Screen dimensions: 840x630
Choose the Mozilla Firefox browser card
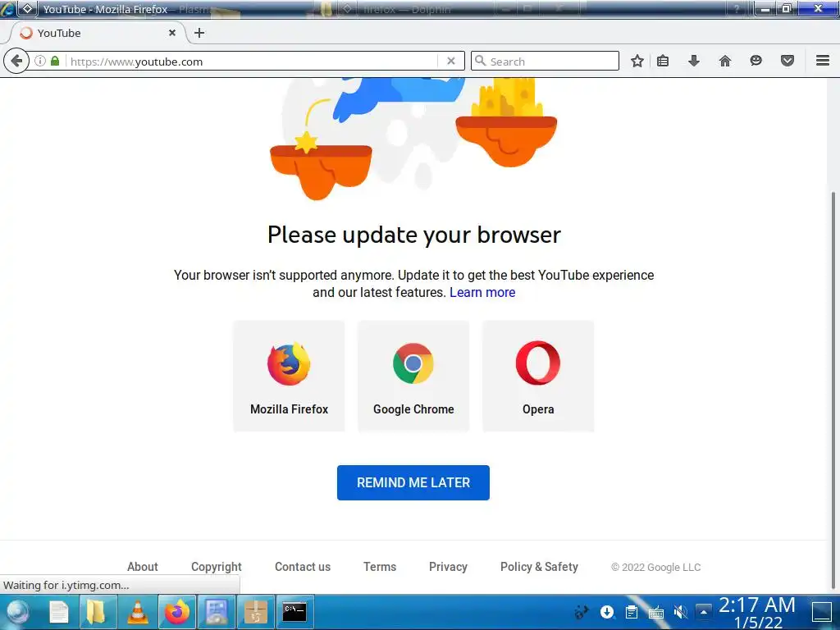pyautogui.click(x=289, y=376)
